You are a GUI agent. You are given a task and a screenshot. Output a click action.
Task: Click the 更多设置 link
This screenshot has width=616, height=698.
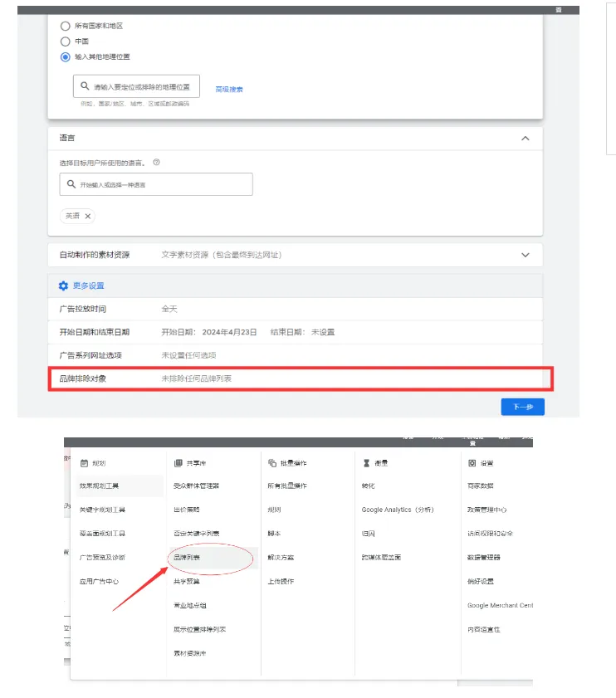89,286
